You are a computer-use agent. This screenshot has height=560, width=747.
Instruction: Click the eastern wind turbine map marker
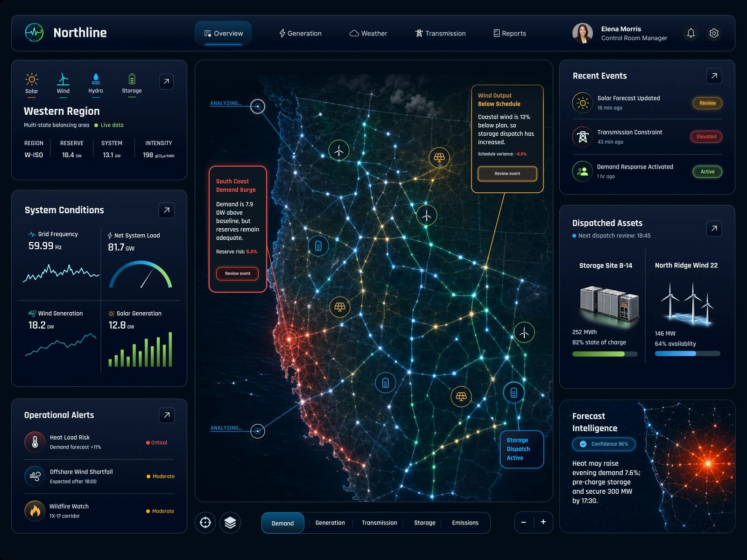524,332
